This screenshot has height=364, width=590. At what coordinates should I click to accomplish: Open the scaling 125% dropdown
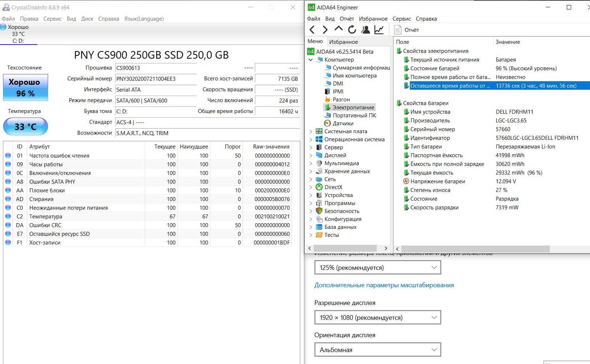377,268
